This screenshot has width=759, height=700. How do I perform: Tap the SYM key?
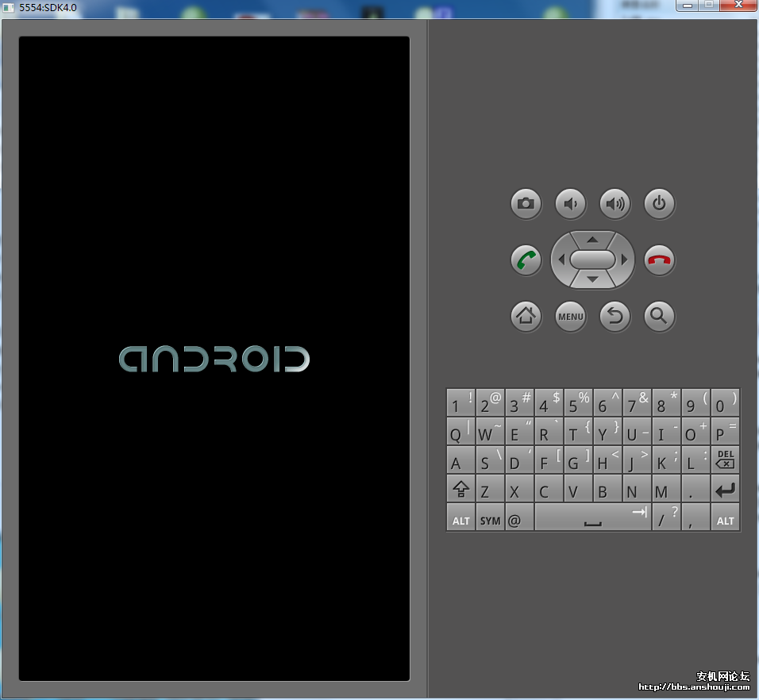point(491,517)
